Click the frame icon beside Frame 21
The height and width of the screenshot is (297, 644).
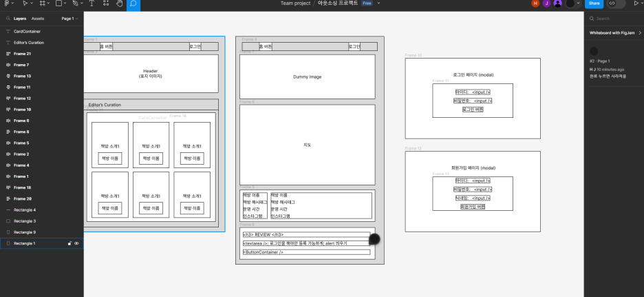[x=8, y=54]
